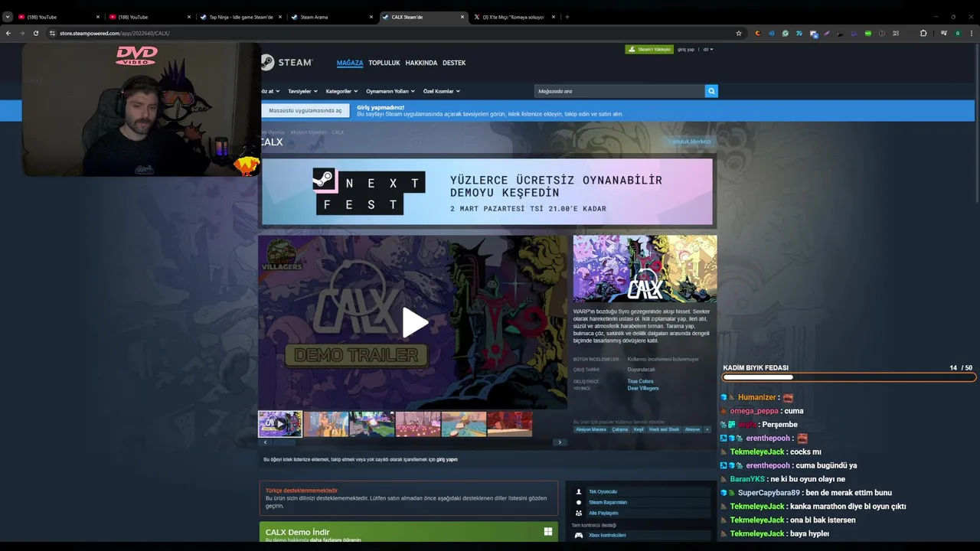Open the TOPLULUK menu
Viewport: 980px width, 551px height.
click(x=384, y=63)
